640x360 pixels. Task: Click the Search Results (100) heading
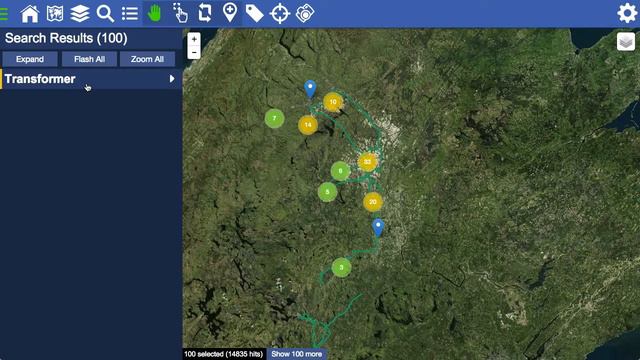click(x=66, y=38)
